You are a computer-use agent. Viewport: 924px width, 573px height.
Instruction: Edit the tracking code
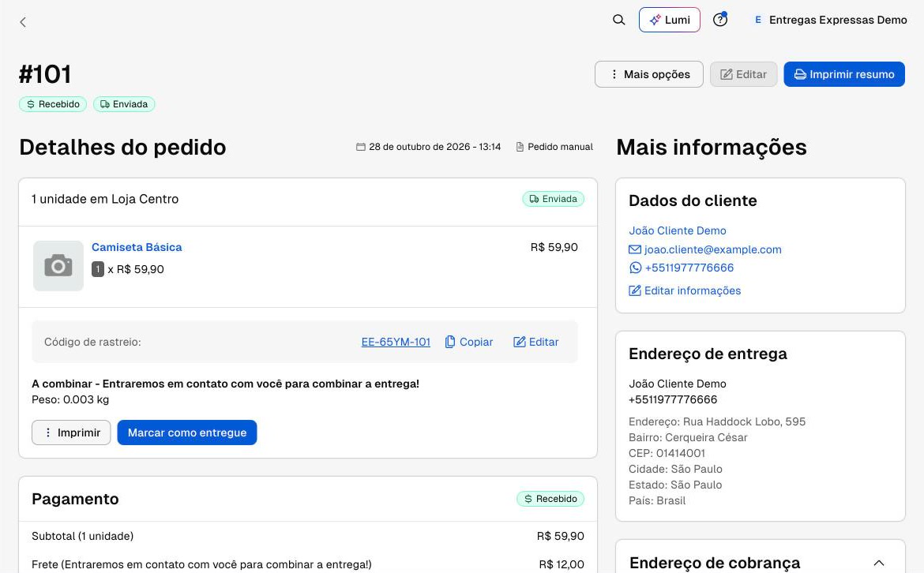pos(535,343)
